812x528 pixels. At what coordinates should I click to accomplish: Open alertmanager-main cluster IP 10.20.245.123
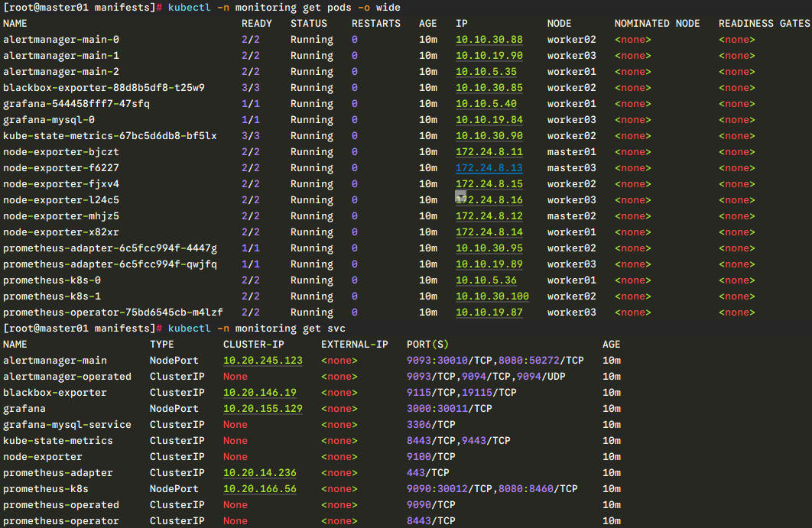point(262,361)
